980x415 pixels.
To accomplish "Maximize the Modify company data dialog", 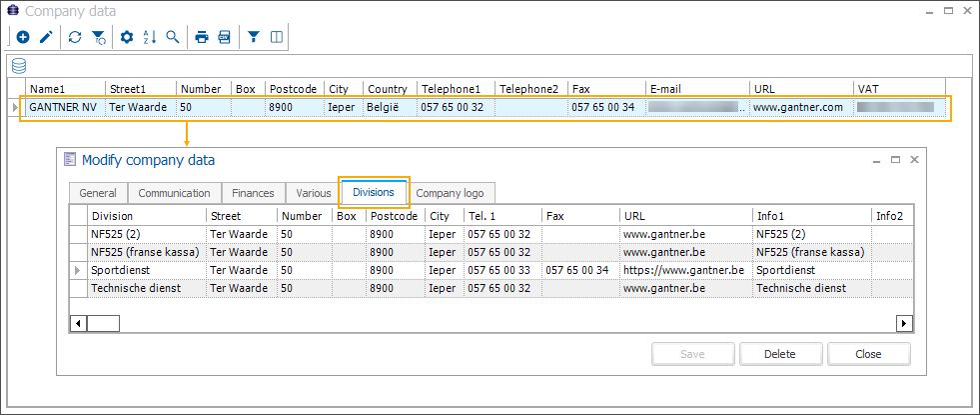I will pyautogui.click(x=895, y=160).
